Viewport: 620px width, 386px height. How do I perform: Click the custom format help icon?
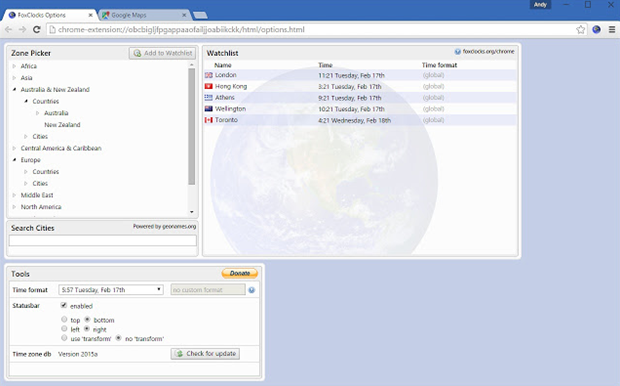click(251, 290)
